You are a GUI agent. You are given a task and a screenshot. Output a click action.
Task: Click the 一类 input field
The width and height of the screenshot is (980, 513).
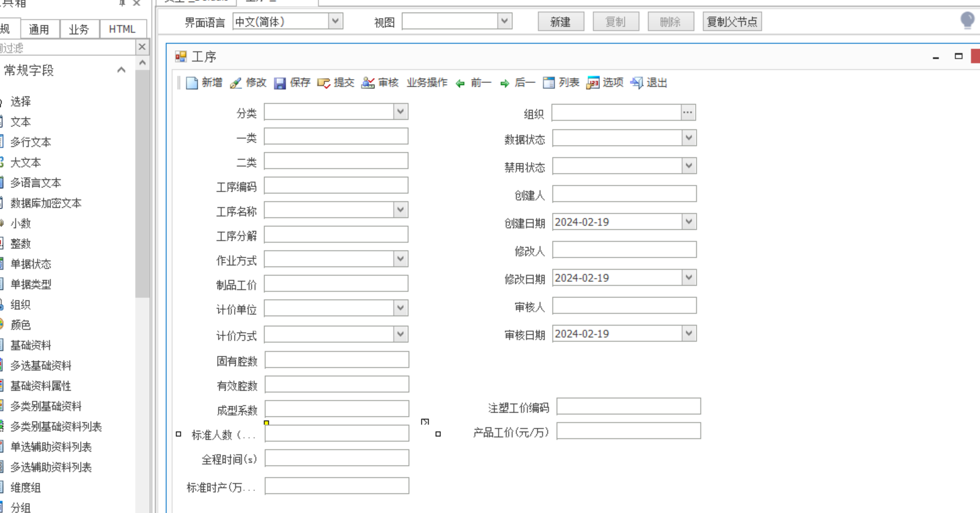(336, 137)
